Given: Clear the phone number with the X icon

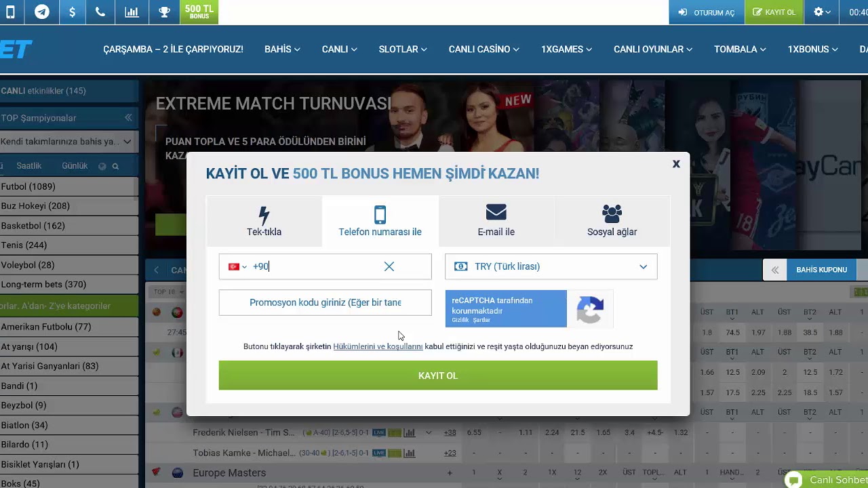Looking at the screenshot, I should point(389,267).
